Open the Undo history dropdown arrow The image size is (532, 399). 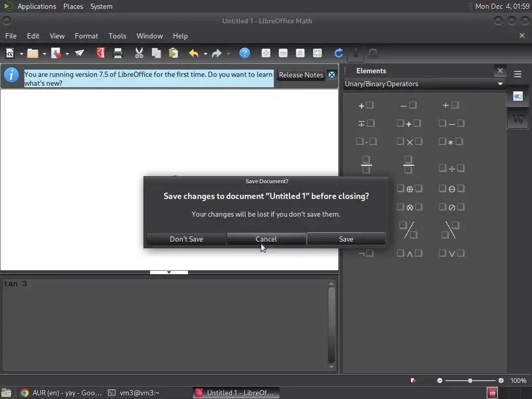(205, 54)
